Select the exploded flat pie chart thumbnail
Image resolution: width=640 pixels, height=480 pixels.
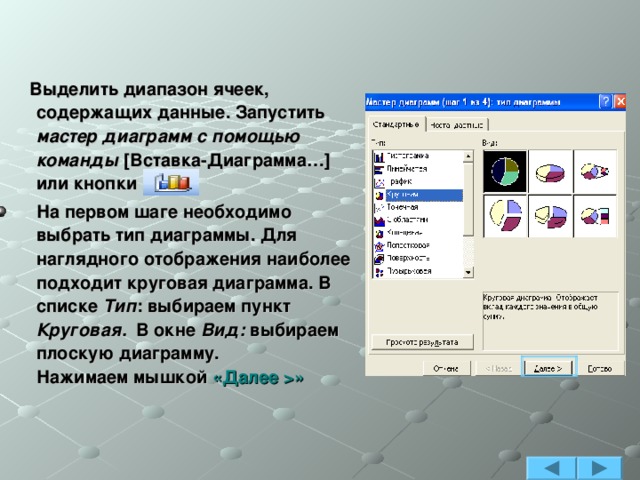505,215
